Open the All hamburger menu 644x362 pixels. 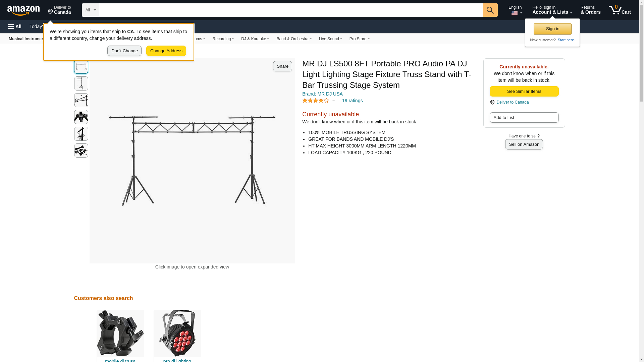(15, 26)
